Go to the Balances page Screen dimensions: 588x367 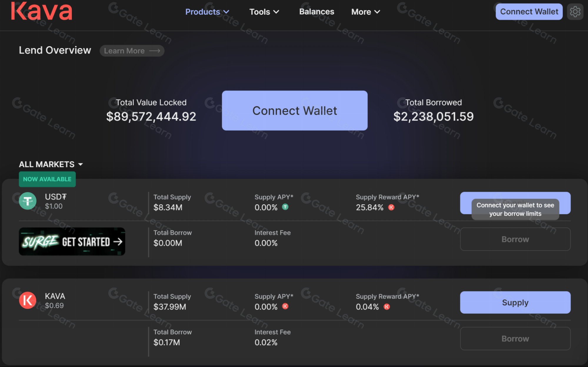click(x=317, y=12)
